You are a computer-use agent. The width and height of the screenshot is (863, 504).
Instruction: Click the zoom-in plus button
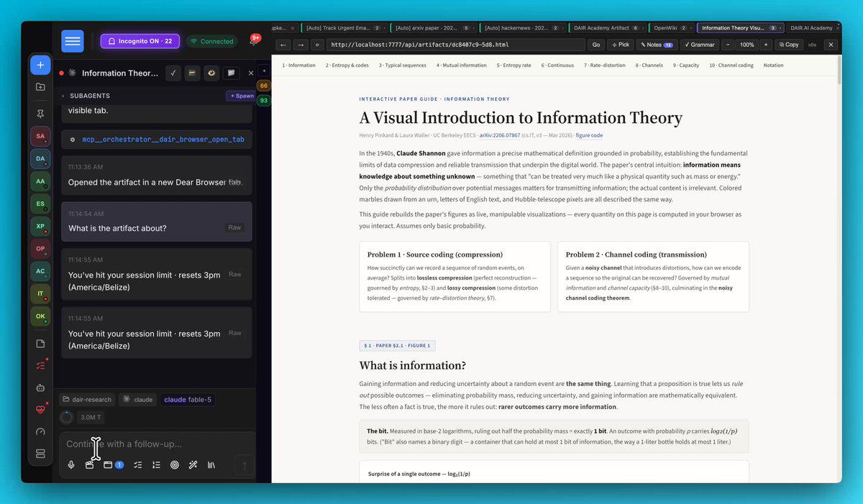point(765,45)
